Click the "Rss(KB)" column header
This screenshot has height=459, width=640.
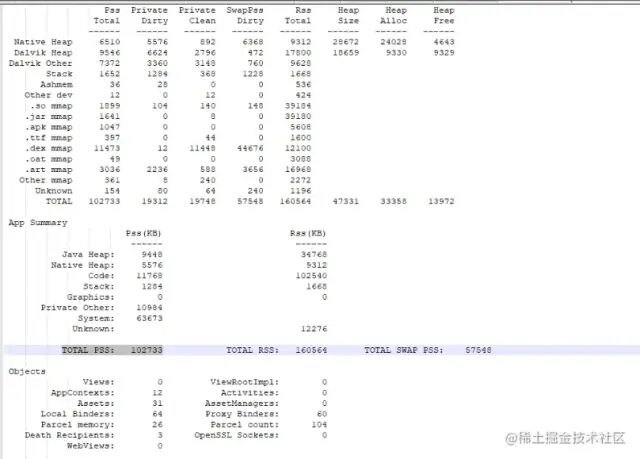coord(308,233)
